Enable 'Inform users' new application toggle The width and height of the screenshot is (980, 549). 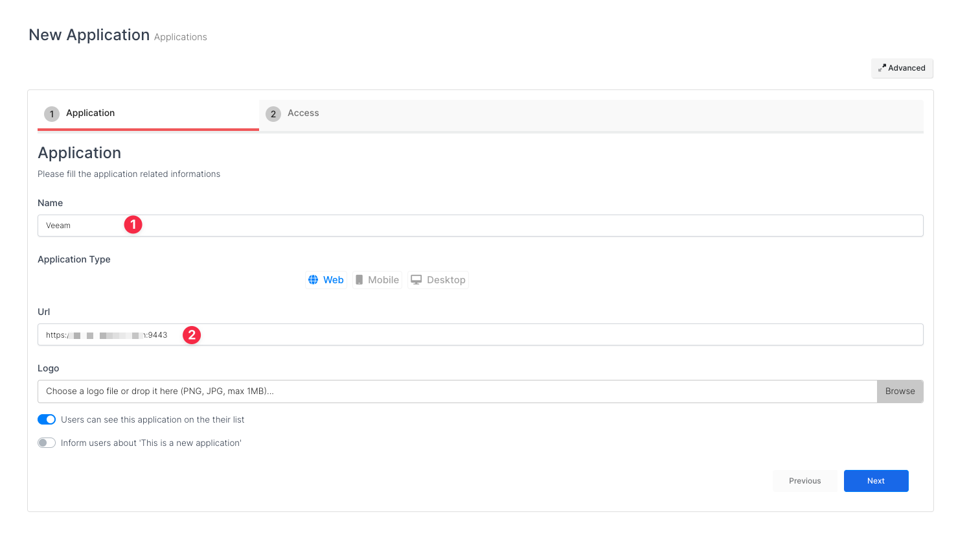coord(47,443)
